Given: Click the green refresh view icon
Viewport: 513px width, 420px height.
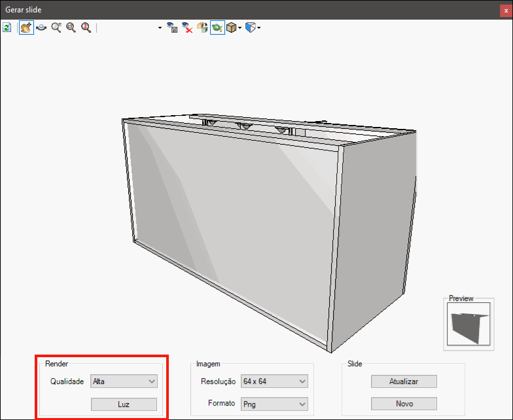Looking at the screenshot, I should 7,27.
